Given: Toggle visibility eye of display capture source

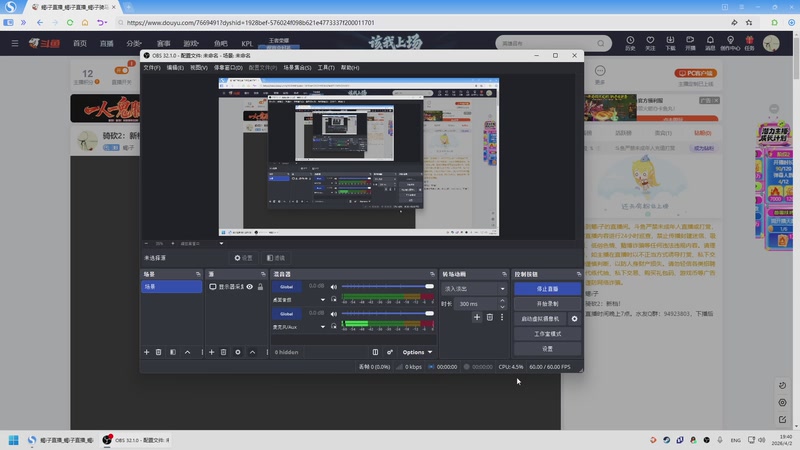Looking at the screenshot, I should pyautogui.click(x=249, y=287).
